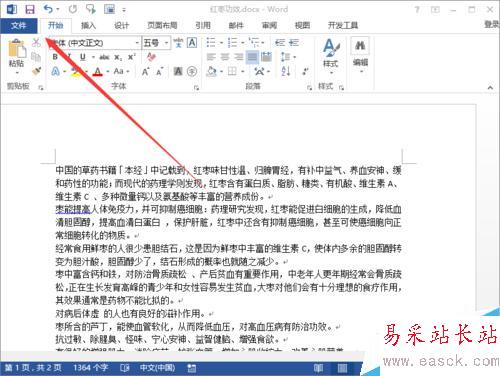Click the Styles brush A icon
500x376 pixels.
[331, 47]
